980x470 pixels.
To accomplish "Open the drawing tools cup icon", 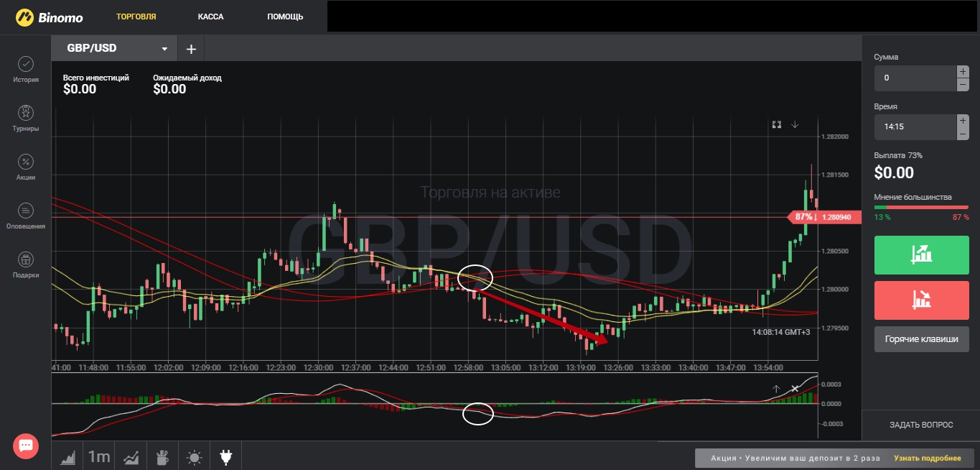I will (x=162, y=456).
